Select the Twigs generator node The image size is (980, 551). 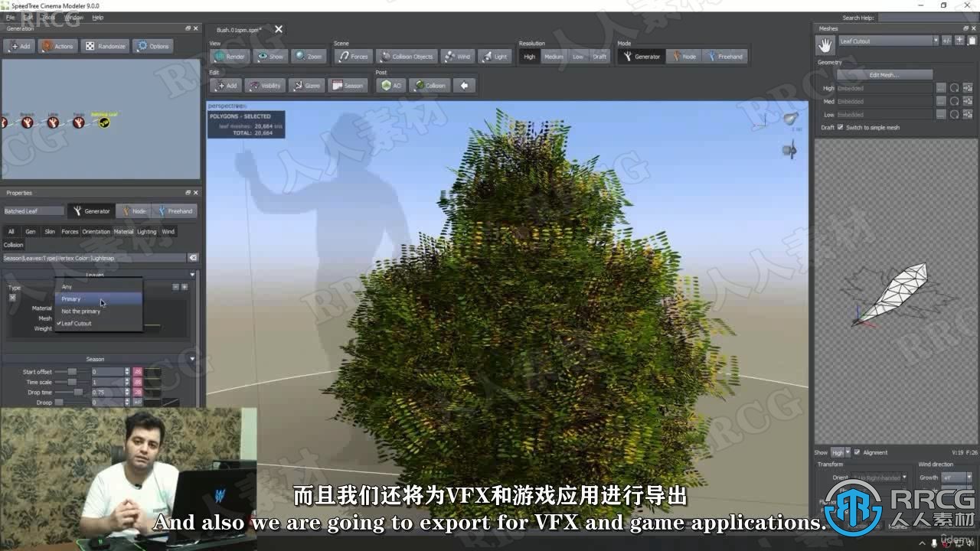(78, 122)
